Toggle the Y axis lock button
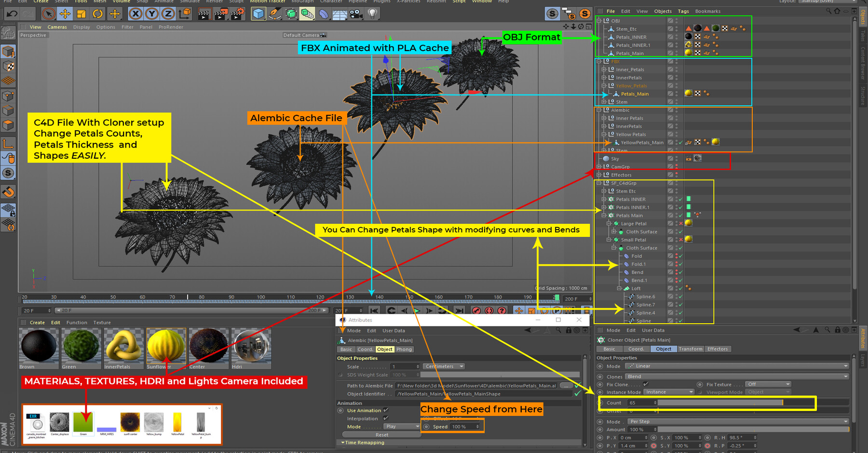Viewport: 868px width, 453px height. pos(152,14)
